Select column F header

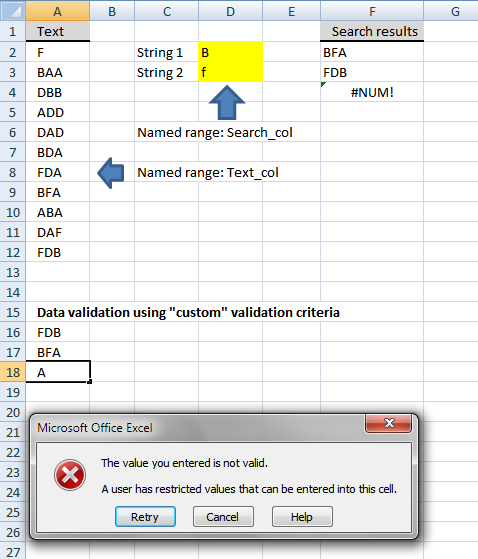pos(372,11)
